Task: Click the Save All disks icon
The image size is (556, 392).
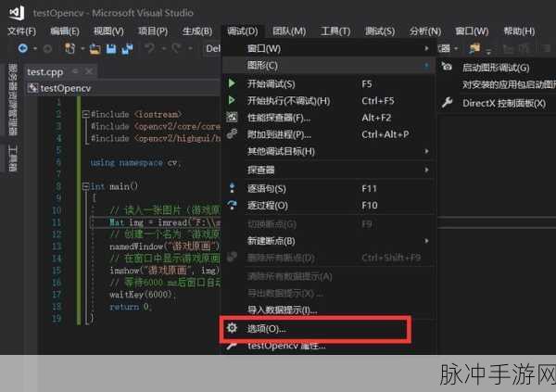Action: pos(127,48)
